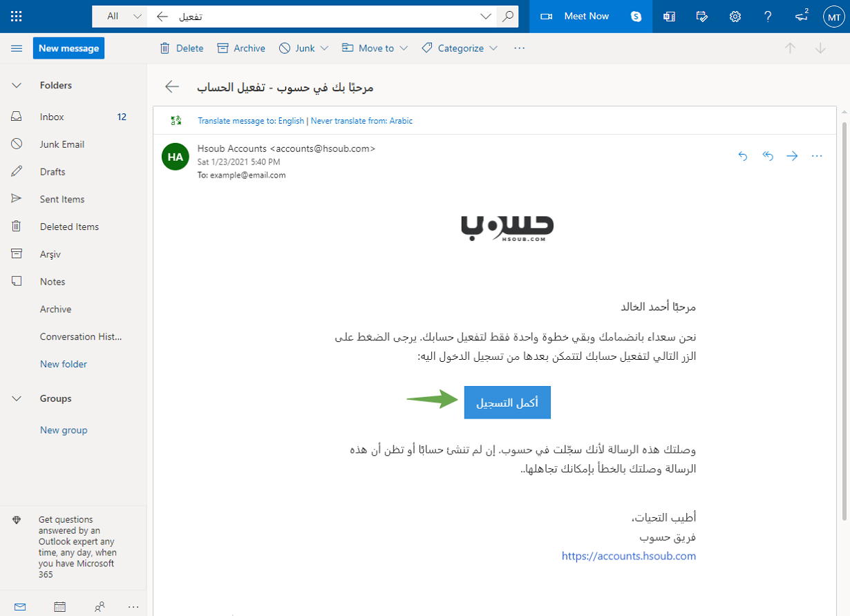
Task: Go to the next message down arrow
Action: coord(821,48)
